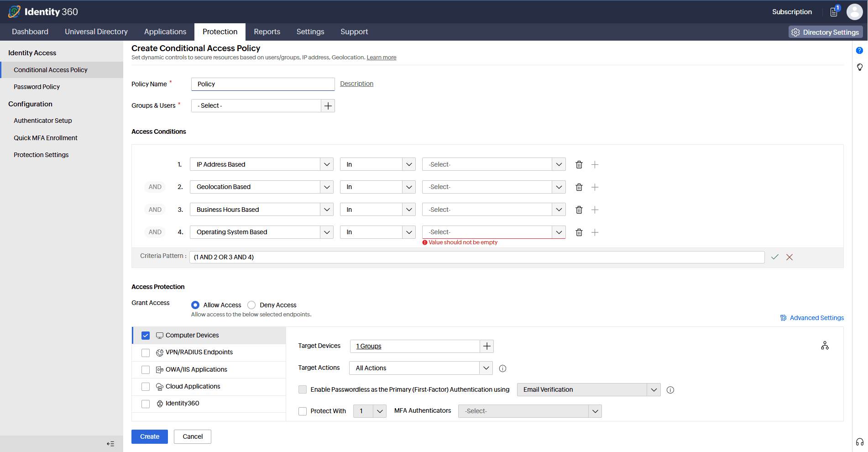
Task: Open the Universal Directory tab
Action: coord(96,32)
